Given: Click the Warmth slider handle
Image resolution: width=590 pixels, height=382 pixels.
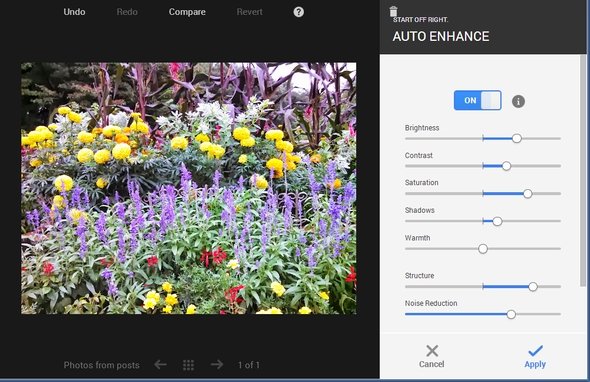Looking at the screenshot, I should click(483, 249).
